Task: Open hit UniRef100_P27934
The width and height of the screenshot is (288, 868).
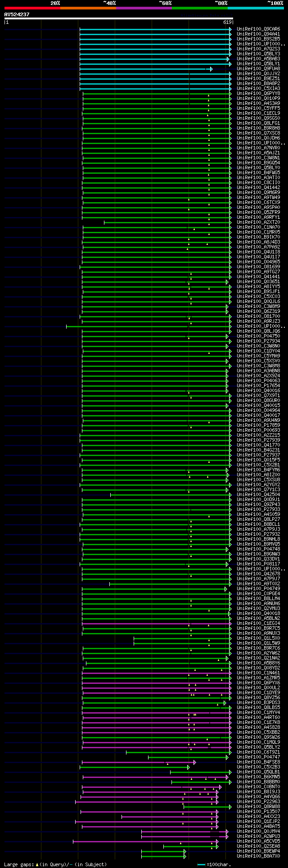Action: point(258,341)
